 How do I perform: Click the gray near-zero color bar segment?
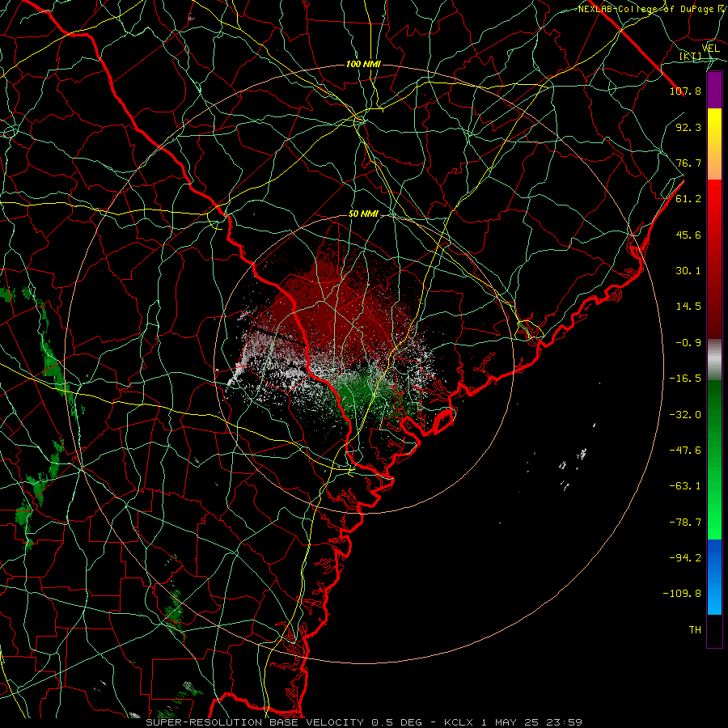coord(714,360)
